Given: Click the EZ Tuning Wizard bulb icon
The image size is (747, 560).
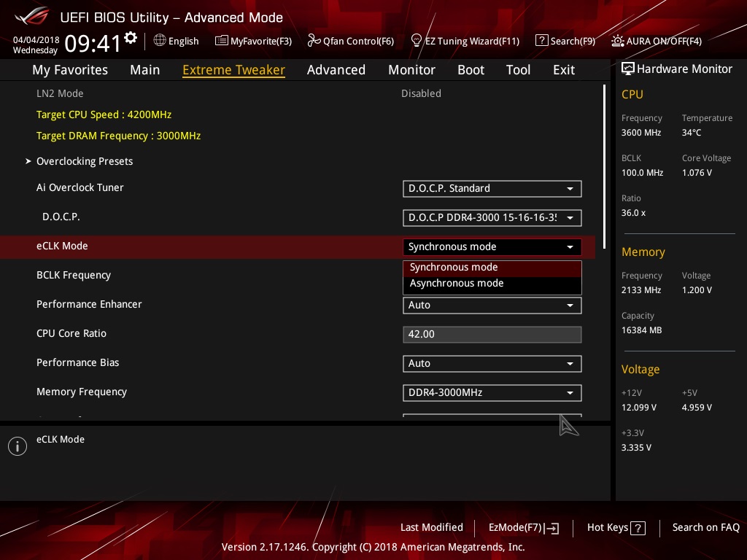Looking at the screenshot, I should pos(416,41).
